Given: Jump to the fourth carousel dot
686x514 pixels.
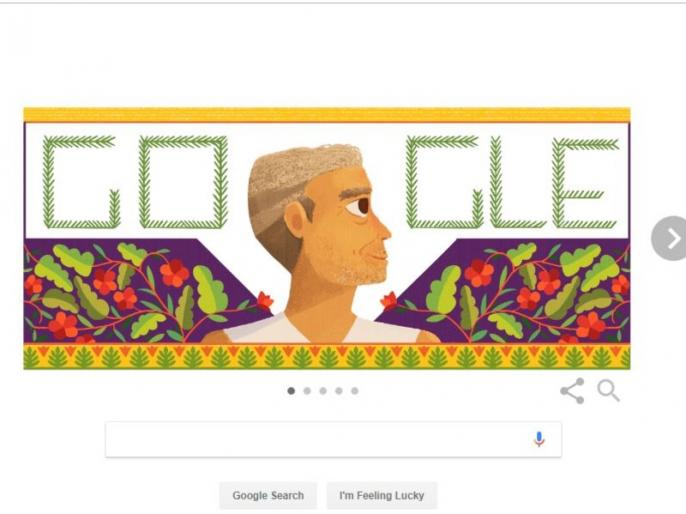Looking at the screenshot, I should tap(339, 391).
